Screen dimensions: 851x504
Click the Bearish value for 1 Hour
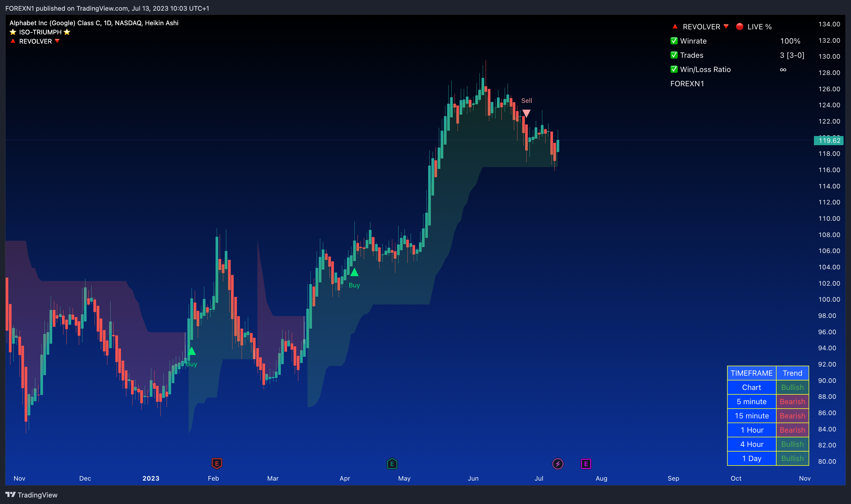tap(792, 430)
